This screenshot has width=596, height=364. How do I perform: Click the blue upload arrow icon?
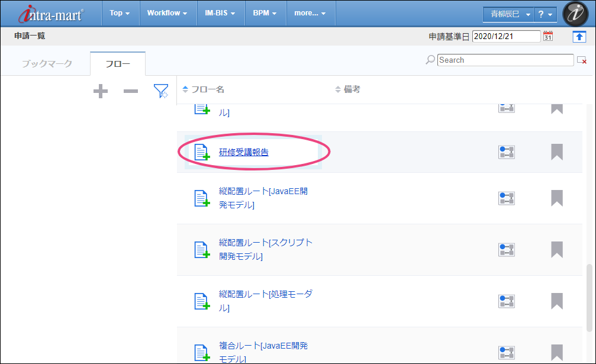[x=579, y=36]
